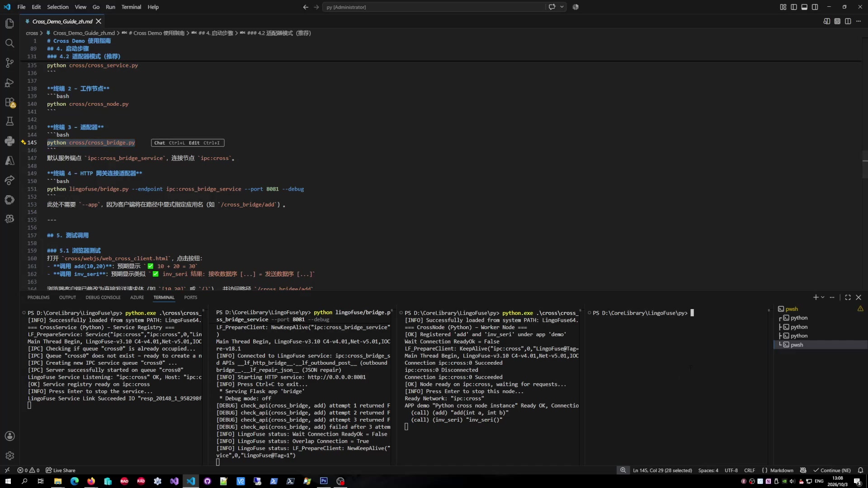Close the terminal panel
This screenshot has width=868, height=488.
[859, 297]
